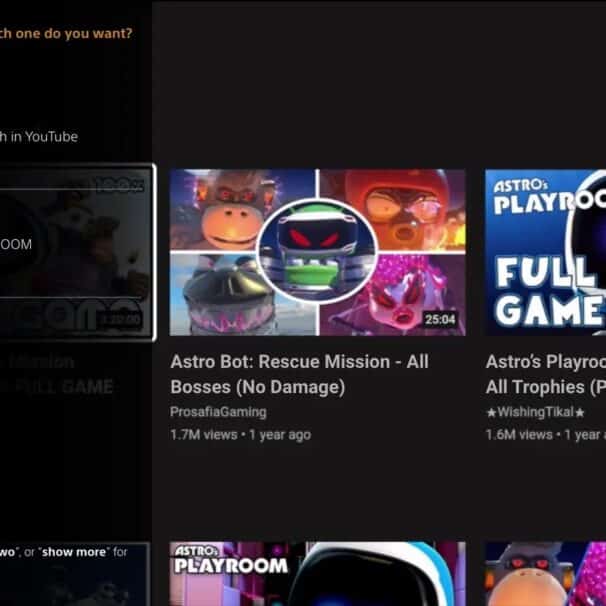Open the Astro Bot Rescue Mission bosses thumbnail
This screenshot has height=606, width=606.
pos(317,252)
